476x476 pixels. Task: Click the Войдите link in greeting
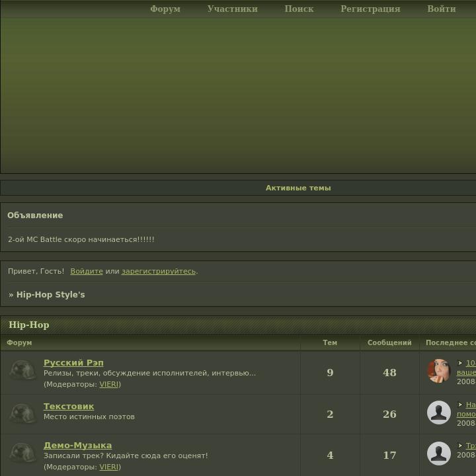pyautogui.click(x=87, y=271)
